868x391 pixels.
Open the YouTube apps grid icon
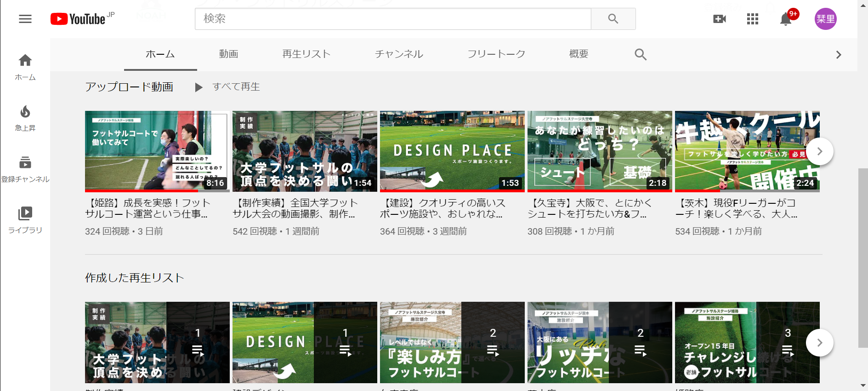click(753, 19)
